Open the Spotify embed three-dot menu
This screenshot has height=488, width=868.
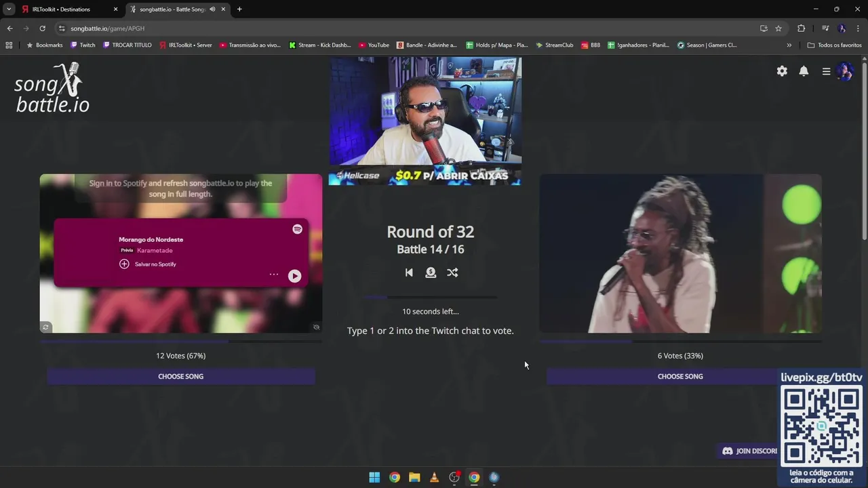[274, 274]
